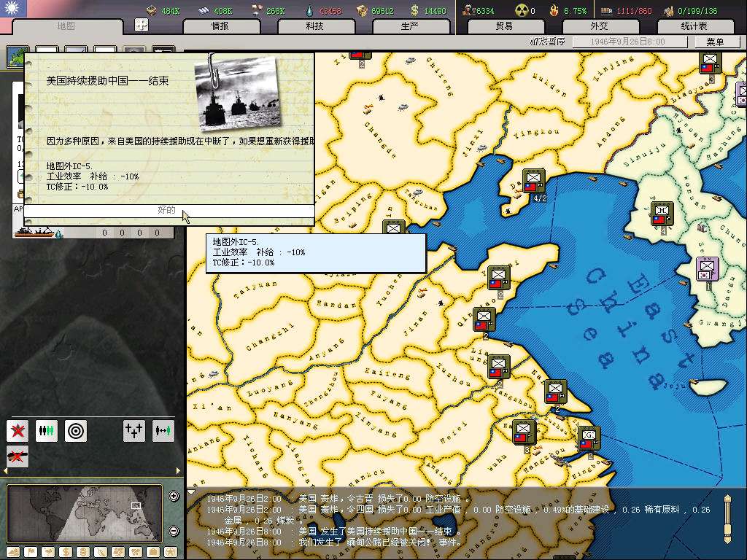Open the 情报 intelligence tab
The height and width of the screenshot is (560, 747).
tap(220, 26)
